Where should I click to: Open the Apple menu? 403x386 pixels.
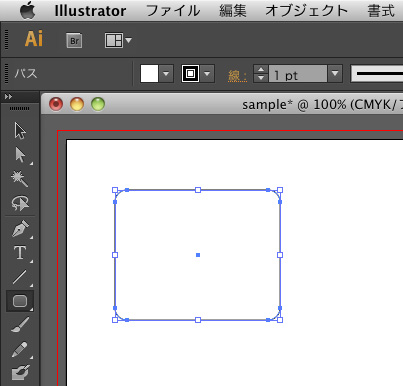pos(28,11)
